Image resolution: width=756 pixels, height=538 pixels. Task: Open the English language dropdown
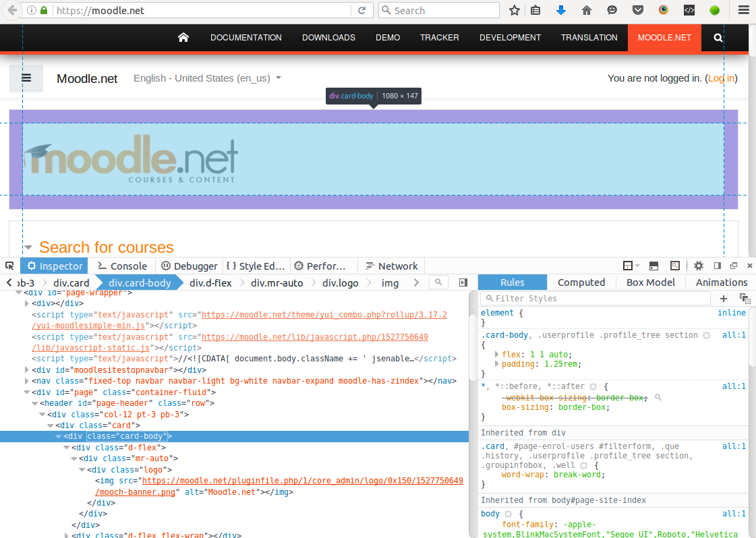(x=207, y=78)
